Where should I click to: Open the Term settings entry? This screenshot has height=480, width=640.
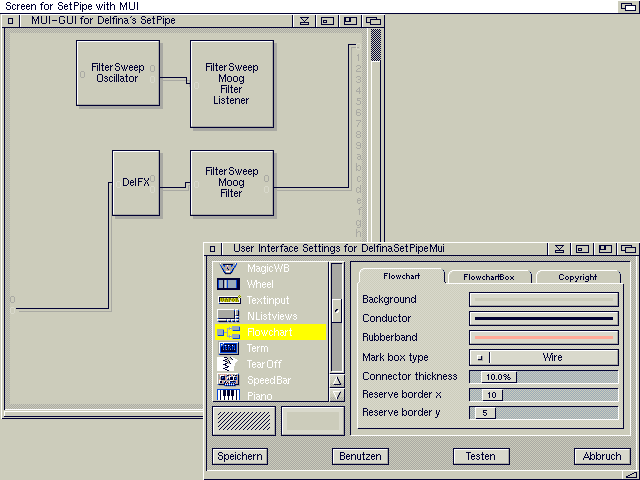point(270,348)
